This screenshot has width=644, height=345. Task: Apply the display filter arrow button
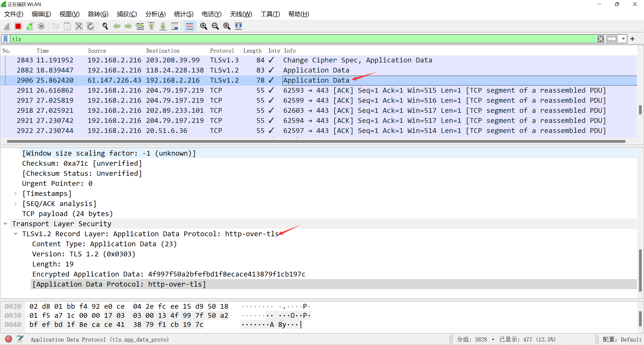(612, 39)
